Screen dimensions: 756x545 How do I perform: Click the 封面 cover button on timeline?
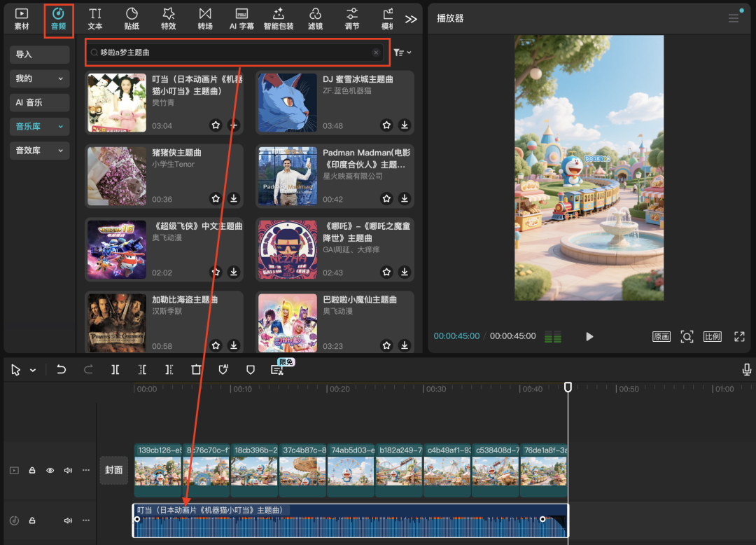click(114, 470)
